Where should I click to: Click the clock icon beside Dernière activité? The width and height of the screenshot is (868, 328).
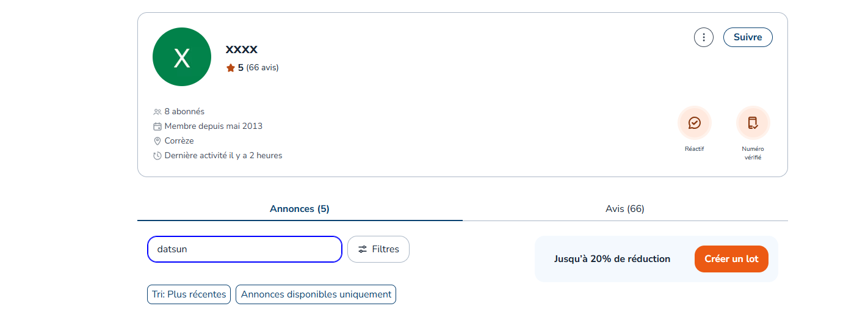point(157,156)
